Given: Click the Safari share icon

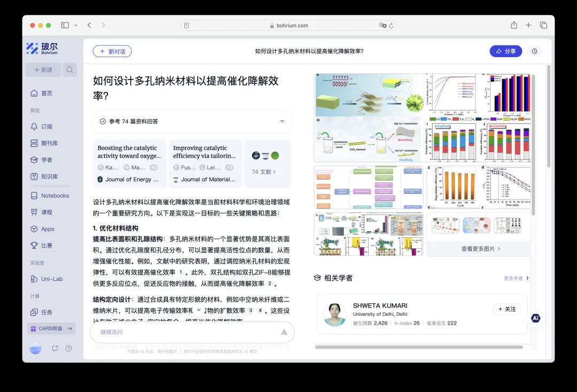Looking at the screenshot, I should point(514,25).
